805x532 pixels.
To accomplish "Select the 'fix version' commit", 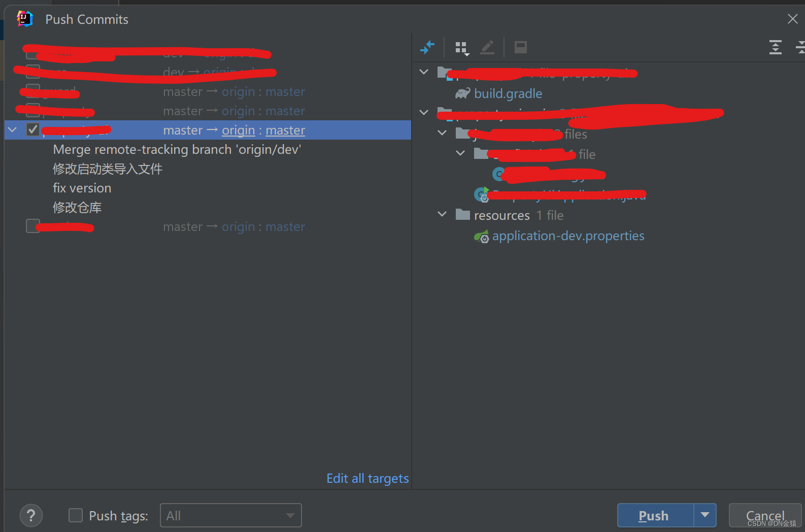I will click(x=82, y=188).
